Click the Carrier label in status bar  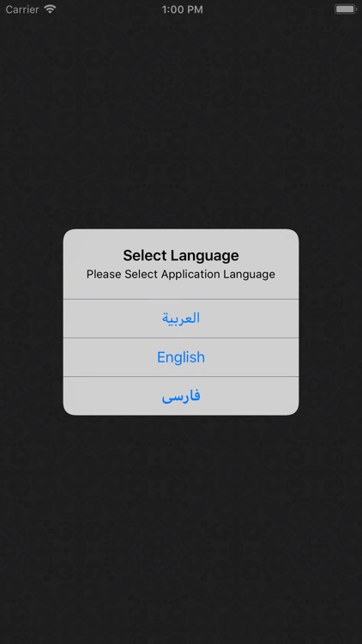pos(22,9)
